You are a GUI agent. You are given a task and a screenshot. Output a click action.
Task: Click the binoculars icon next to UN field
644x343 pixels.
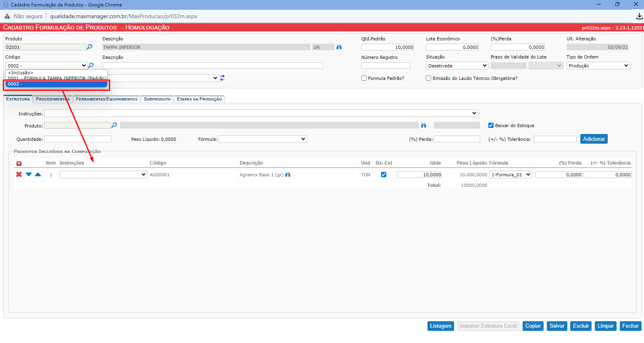tap(339, 47)
